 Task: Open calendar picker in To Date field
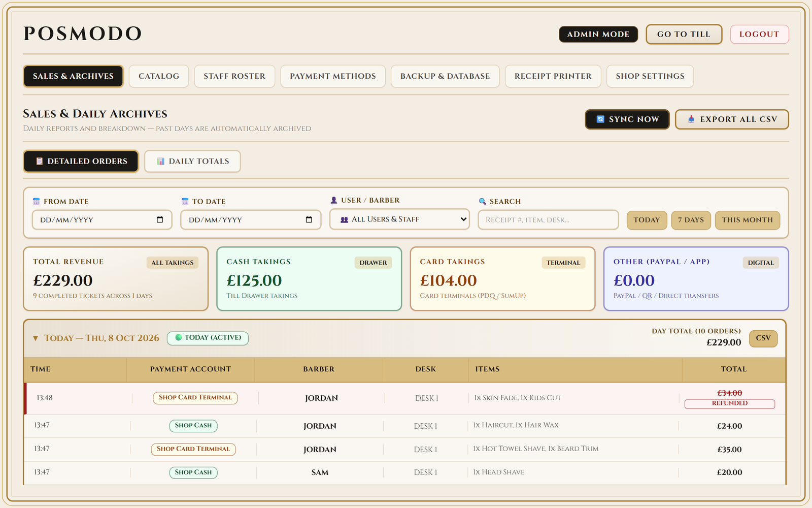point(309,220)
